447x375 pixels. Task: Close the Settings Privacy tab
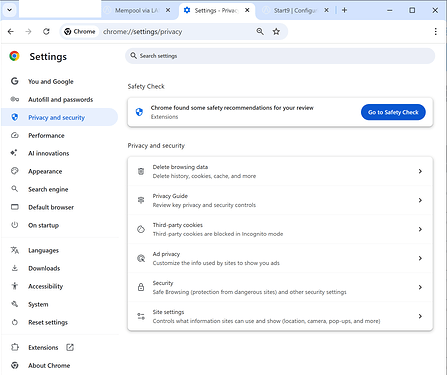(x=247, y=10)
